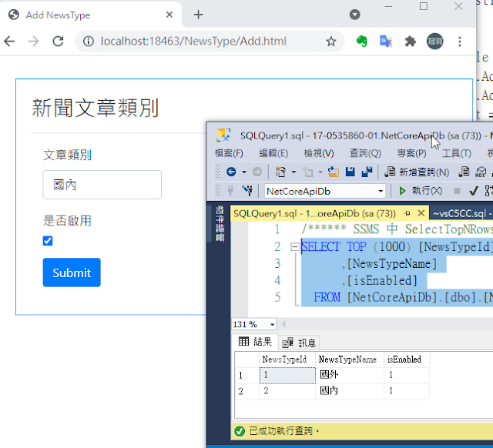
Task: Click SSMS connect plug icon
Action: click(x=230, y=190)
